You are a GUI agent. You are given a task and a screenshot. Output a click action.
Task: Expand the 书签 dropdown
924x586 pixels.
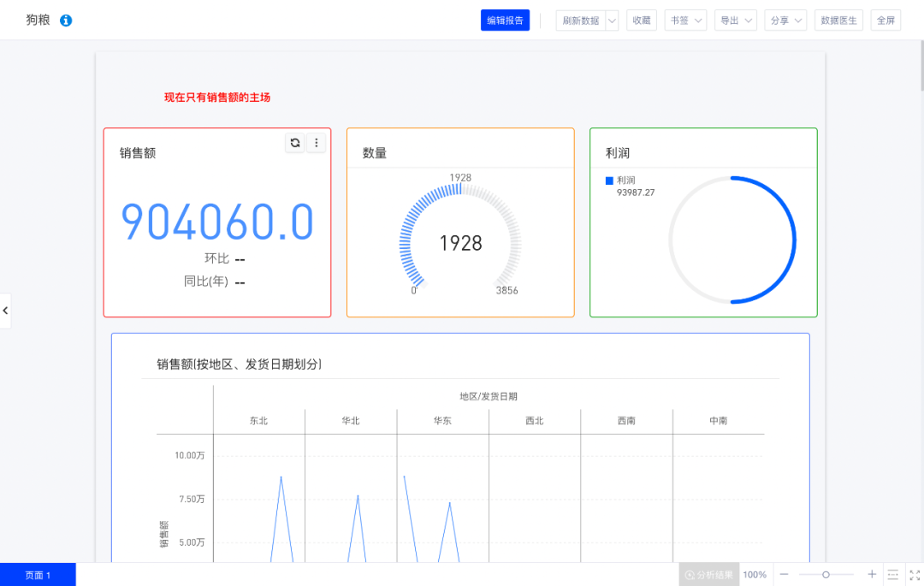click(x=686, y=21)
